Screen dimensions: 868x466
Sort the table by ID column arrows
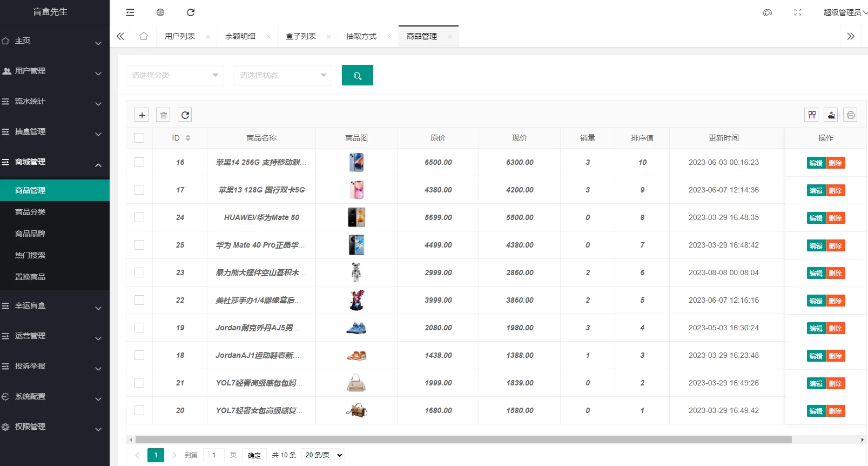(188, 138)
